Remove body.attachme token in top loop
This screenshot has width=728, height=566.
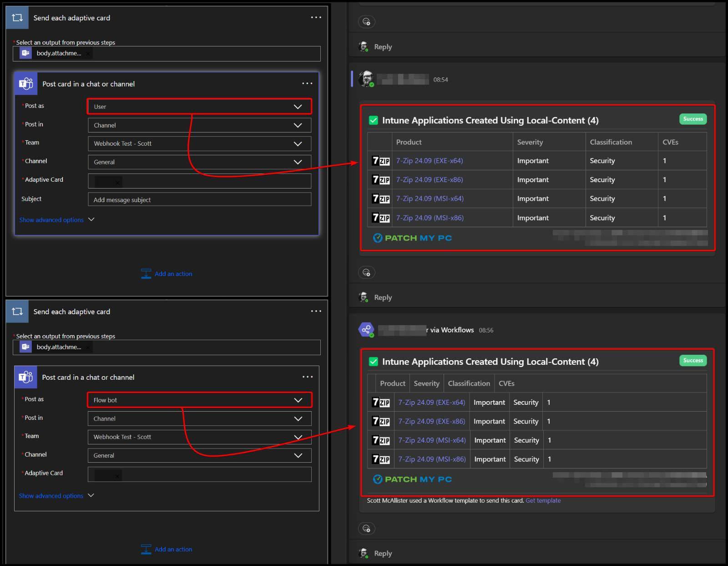pos(88,54)
